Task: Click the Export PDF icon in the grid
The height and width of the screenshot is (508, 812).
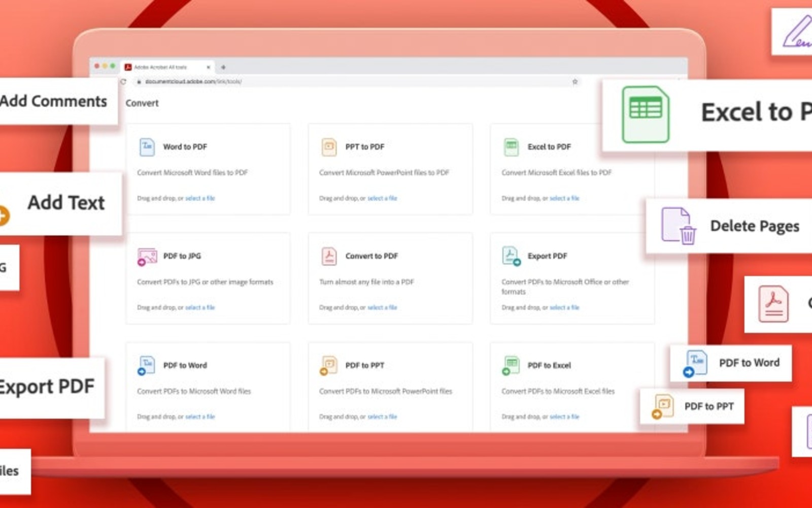Action: 511,256
